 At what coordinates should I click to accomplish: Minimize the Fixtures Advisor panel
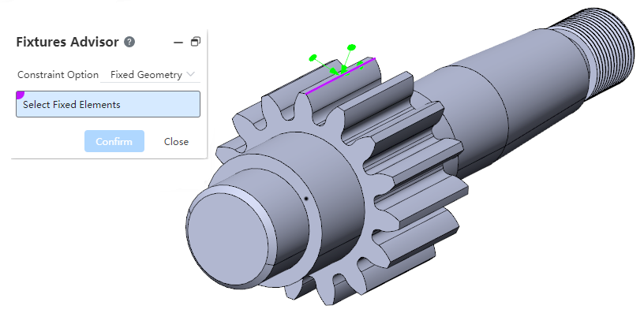pyautogui.click(x=178, y=43)
